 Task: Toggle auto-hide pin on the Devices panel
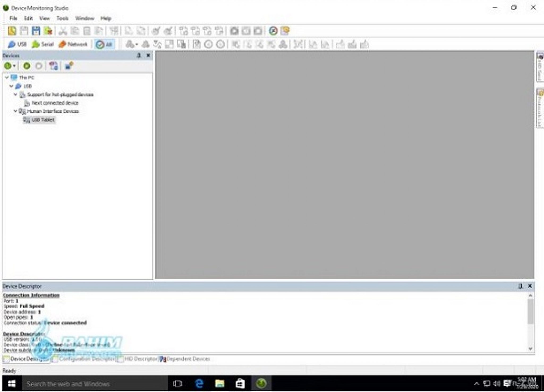click(x=139, y=55)
